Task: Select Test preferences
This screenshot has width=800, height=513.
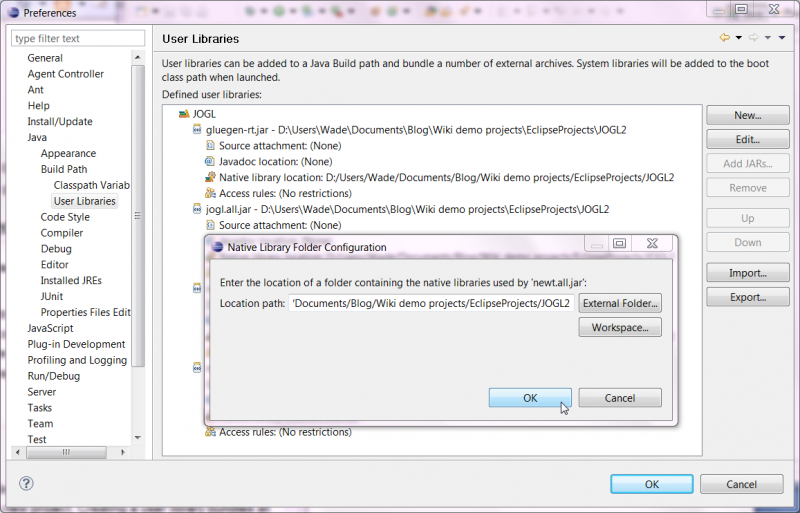Action: [x=37, y=439]
